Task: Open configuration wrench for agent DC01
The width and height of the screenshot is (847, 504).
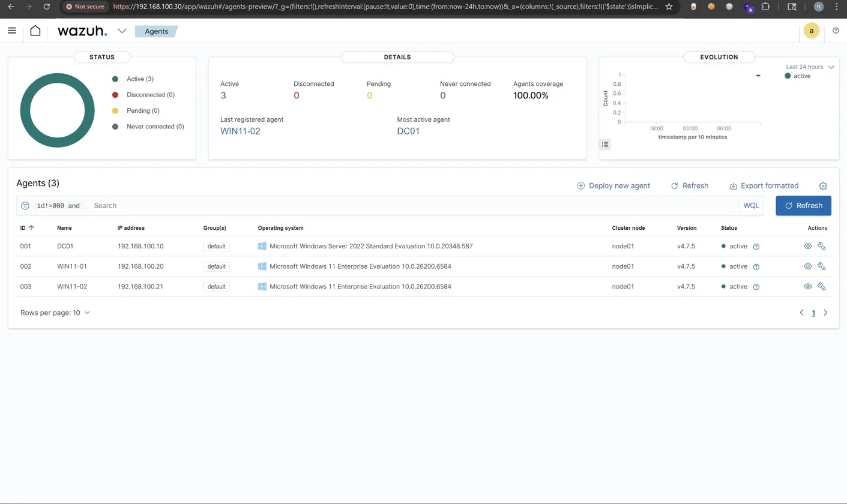Action: click(x=822, y=246)
